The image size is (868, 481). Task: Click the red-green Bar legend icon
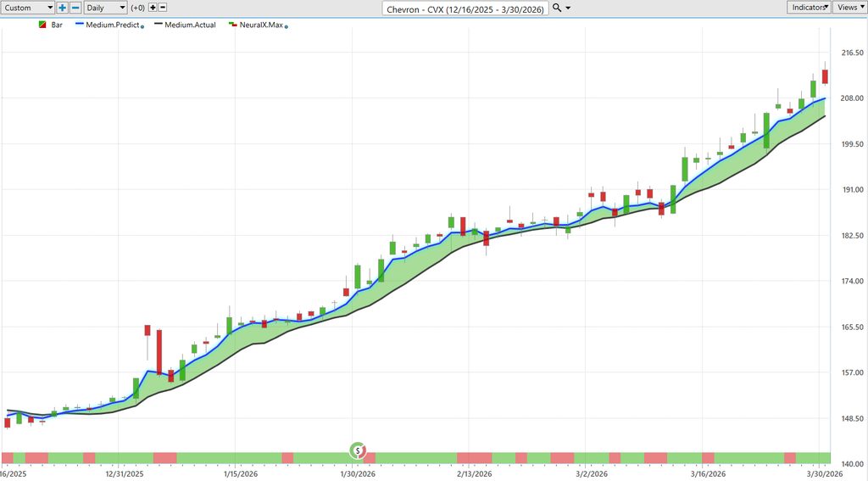click(x=42, y=25)
